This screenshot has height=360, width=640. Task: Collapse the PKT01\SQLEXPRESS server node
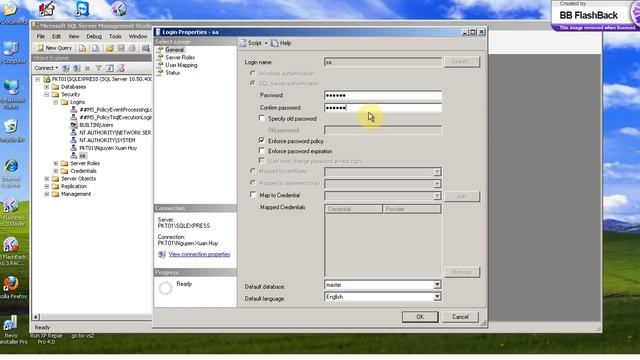point(38,79)
